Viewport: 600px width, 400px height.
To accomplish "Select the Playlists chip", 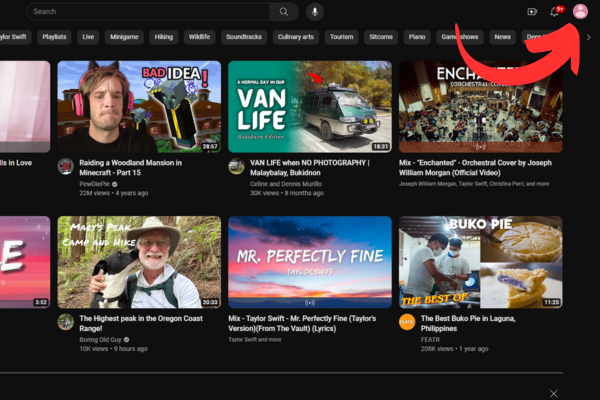I will pyautogui.click(x=54, y=37).
